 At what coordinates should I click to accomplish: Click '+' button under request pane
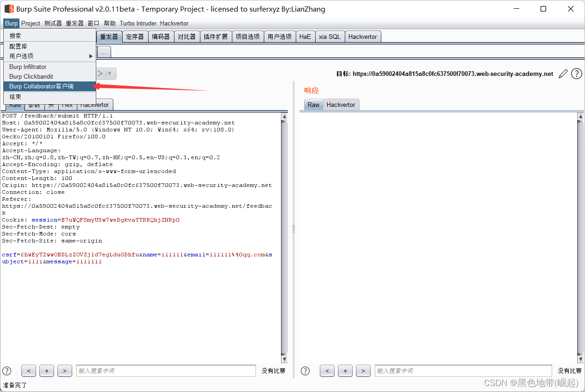[47, 371]
